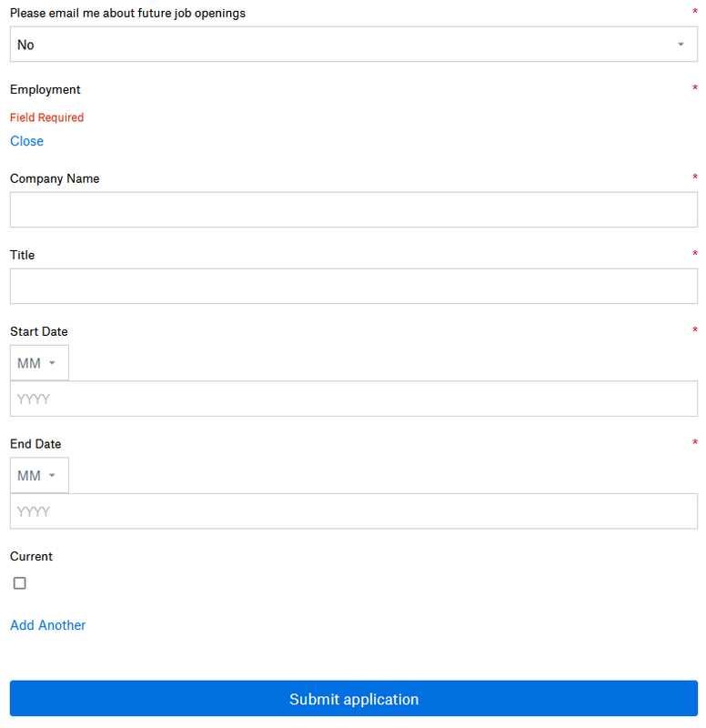Open the dropdown currently showing No
Image resolution: width=706 pixels, height=728 pixels.
click(x=353, y=44)
